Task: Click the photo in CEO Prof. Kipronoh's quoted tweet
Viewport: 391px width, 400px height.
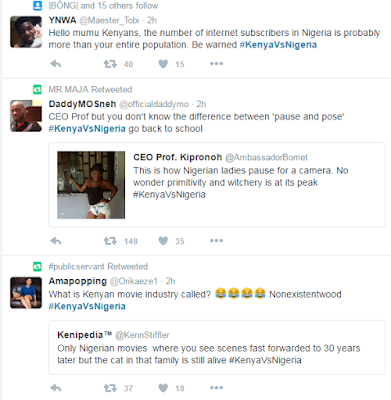Action: (91, 185)
